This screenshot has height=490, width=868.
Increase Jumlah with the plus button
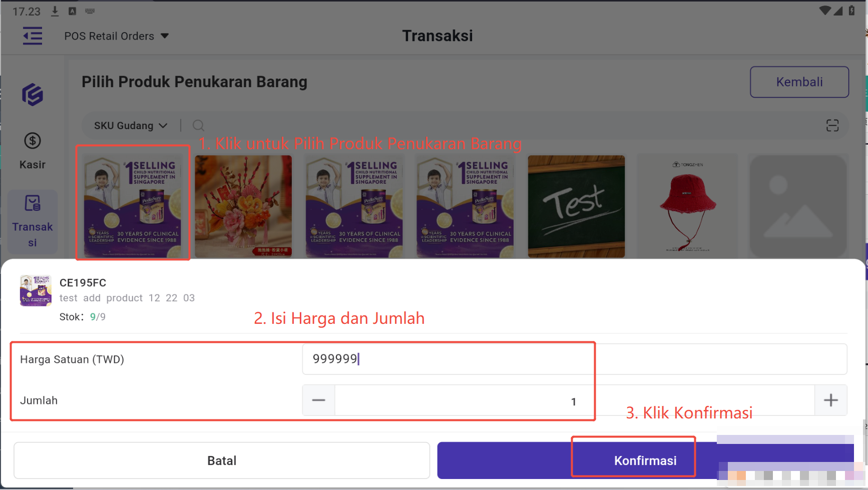click(830, 400)
